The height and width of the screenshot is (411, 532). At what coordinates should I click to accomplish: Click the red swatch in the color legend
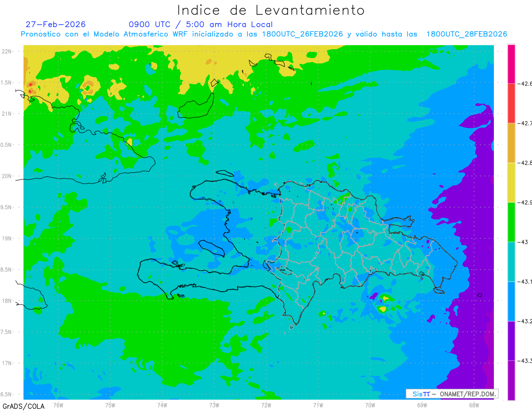coord(511,103)
